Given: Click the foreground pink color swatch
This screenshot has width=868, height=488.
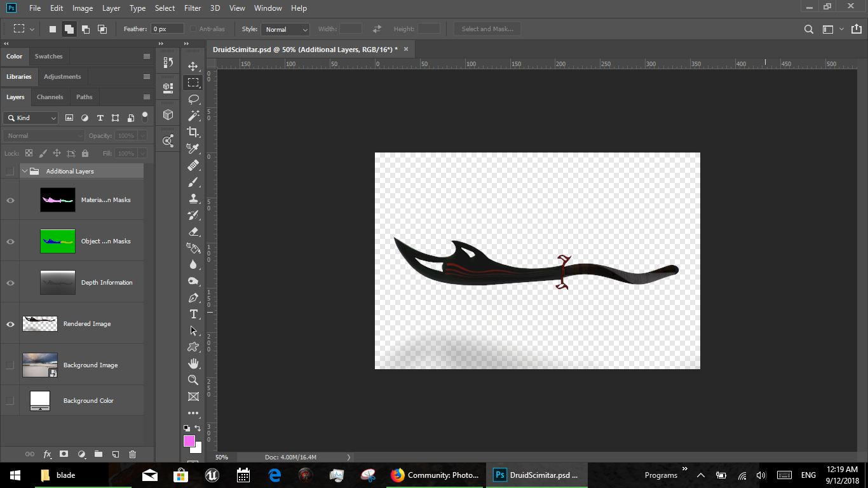Looking at the screenshot, I should coord(189,441).
